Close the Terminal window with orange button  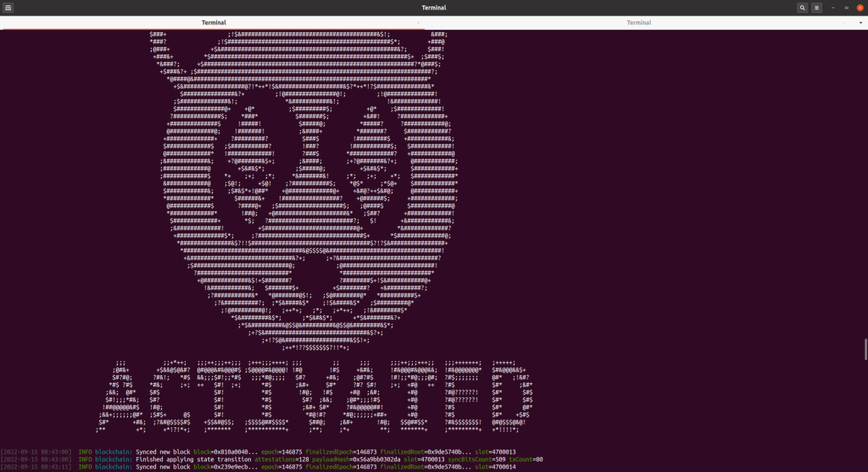[x=859, y=8]
